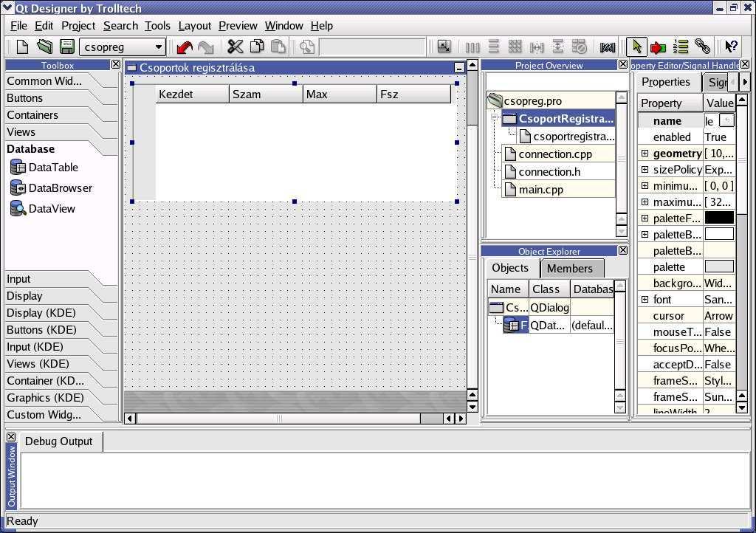Open the Layout menu

(194, 26)
